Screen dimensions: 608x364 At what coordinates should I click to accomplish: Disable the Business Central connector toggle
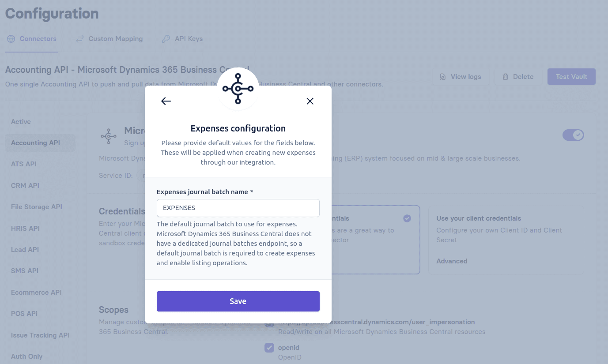(573, 135)
